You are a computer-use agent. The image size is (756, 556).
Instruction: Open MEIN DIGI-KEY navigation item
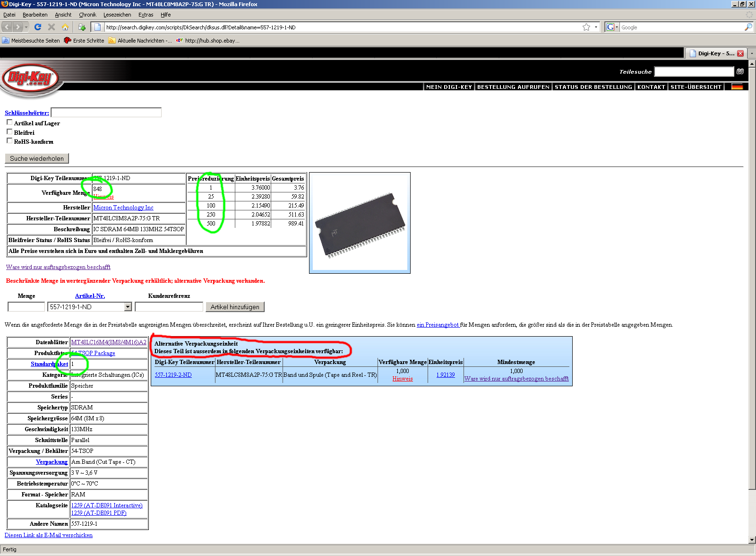click(x=449, y=87)
